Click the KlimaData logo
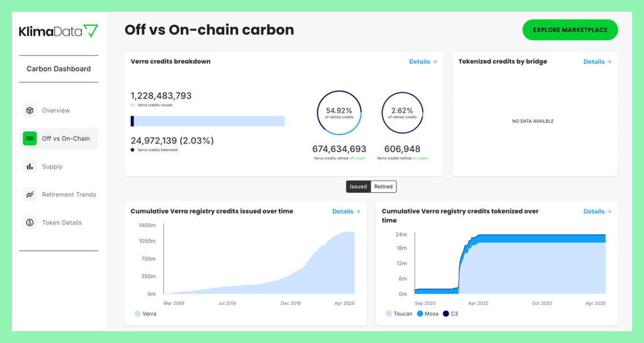644x343 pixels. [58, 31]
